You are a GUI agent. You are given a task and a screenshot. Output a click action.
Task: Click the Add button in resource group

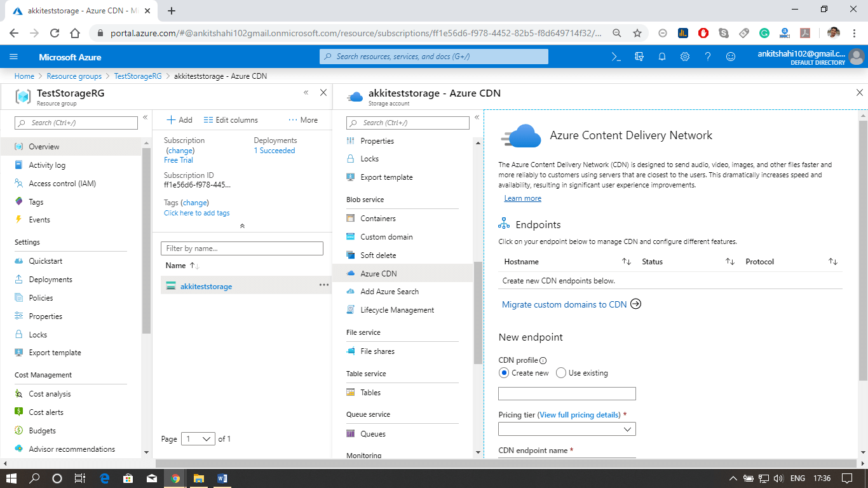179,120
